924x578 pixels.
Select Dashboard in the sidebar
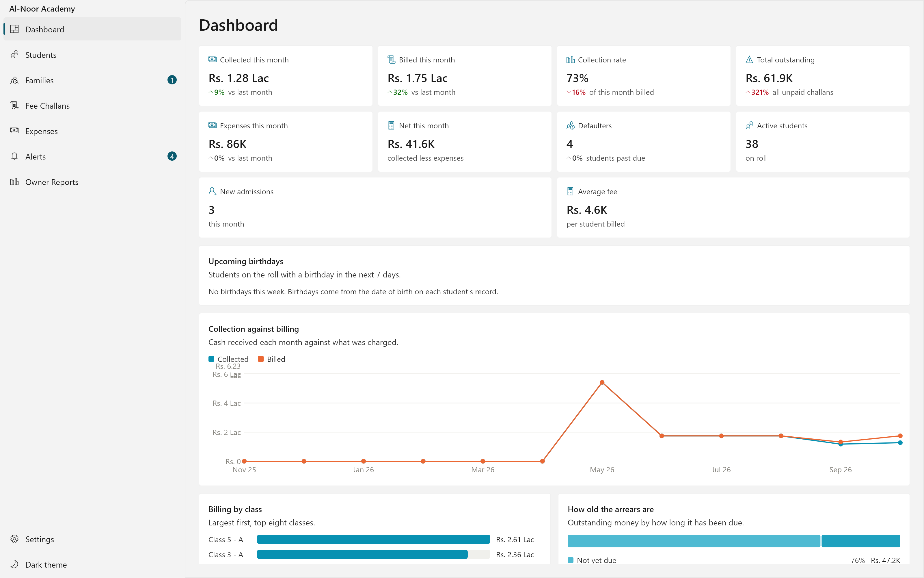92,29
